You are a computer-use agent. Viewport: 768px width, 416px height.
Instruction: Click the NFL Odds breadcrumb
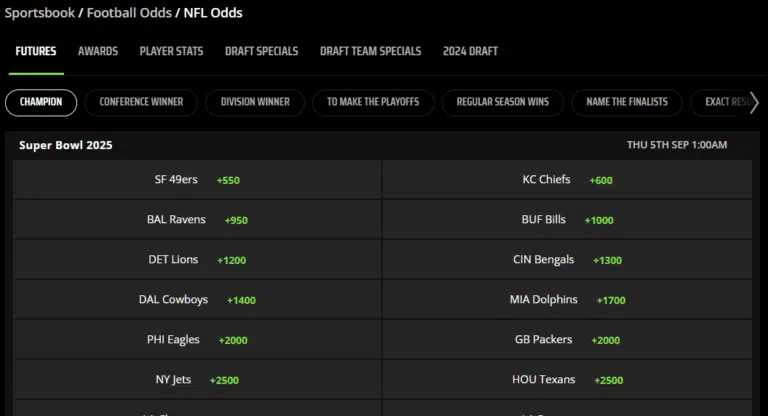coord(213,13)
